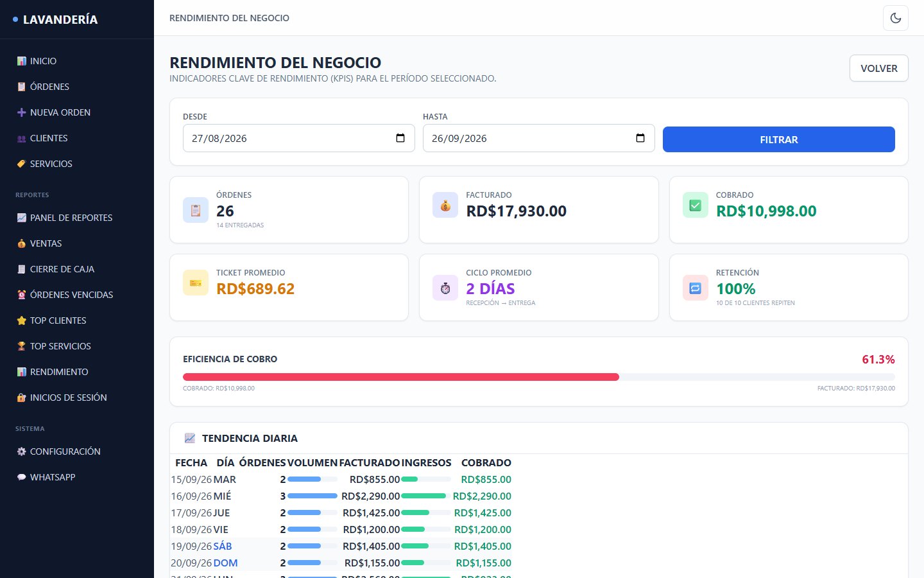Click the Rendimiento bar chart icon
The height and width of the screenshot is (578, 924).
pos(22,372)
